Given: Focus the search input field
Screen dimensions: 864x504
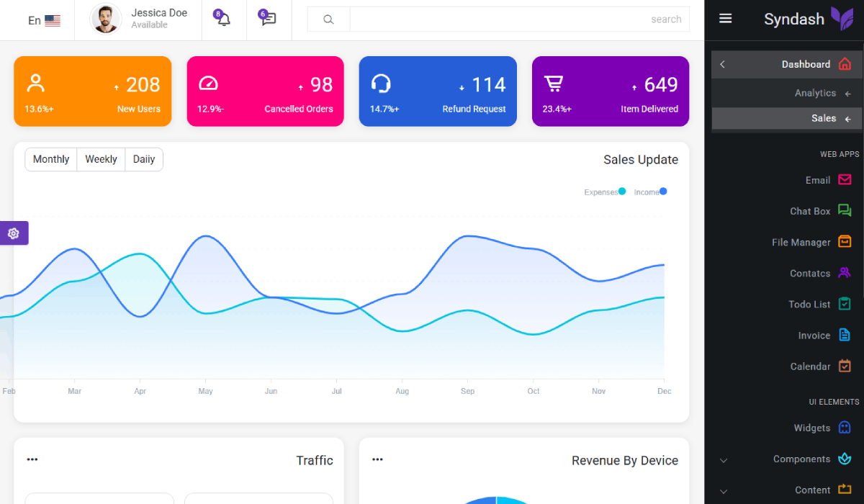Looking at the screenshot, I should (519, 19).
